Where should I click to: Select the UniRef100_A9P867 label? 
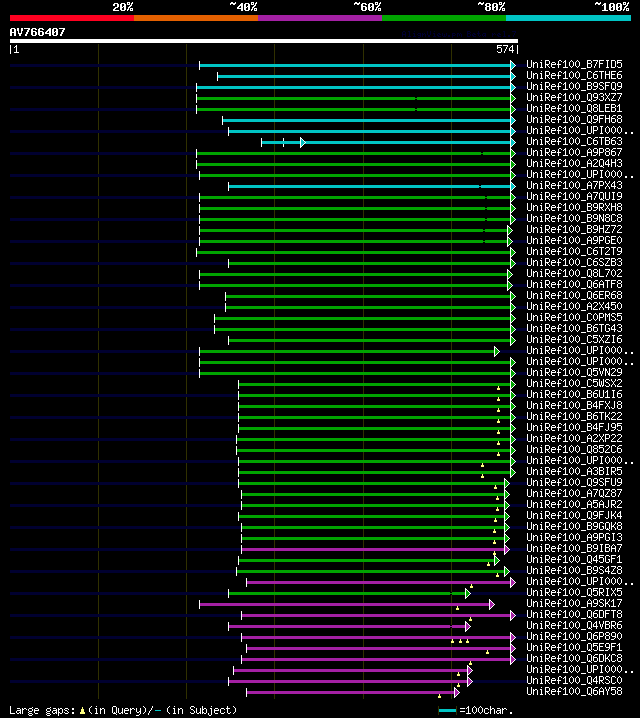tap(574, 152)
